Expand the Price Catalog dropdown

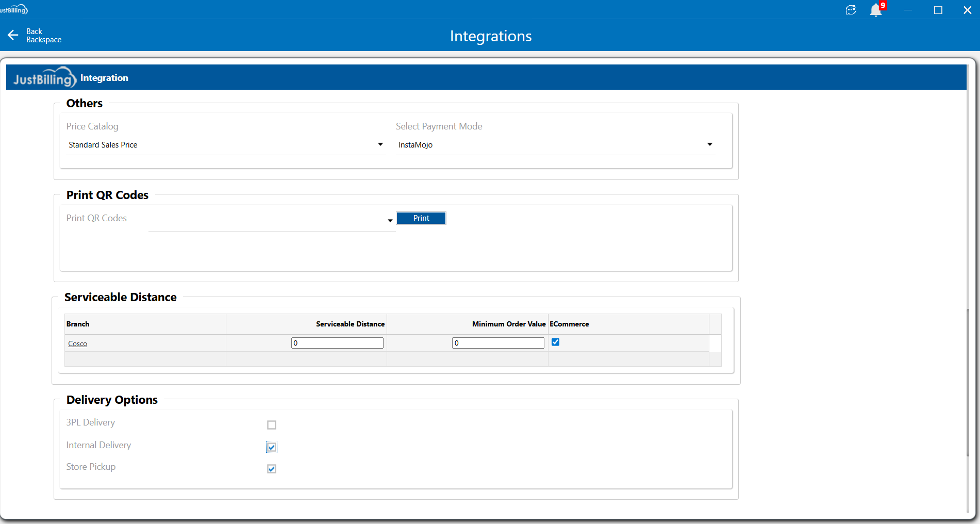tap(380, 145)
